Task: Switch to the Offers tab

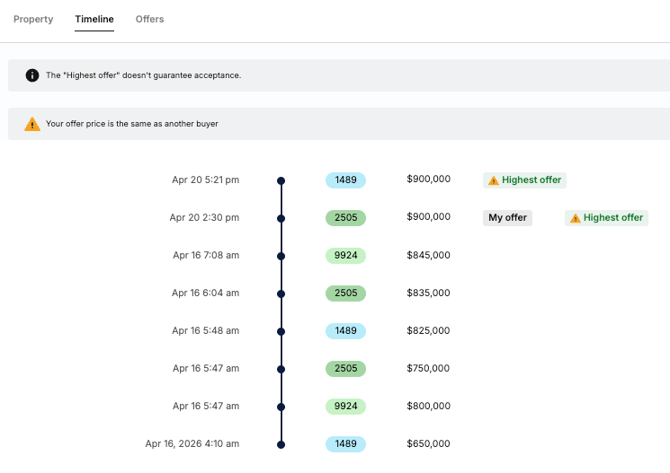Action: pos(150,19)
